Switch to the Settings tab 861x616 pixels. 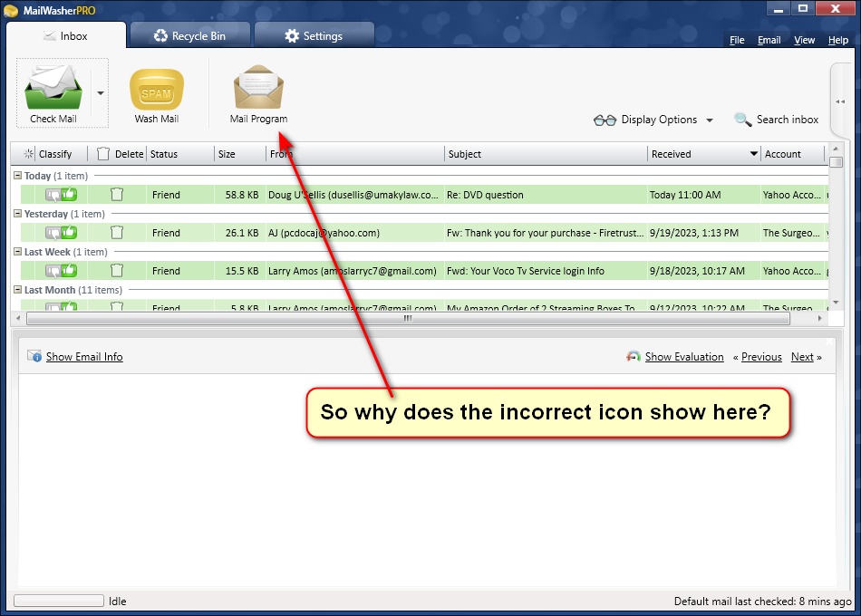314,35
